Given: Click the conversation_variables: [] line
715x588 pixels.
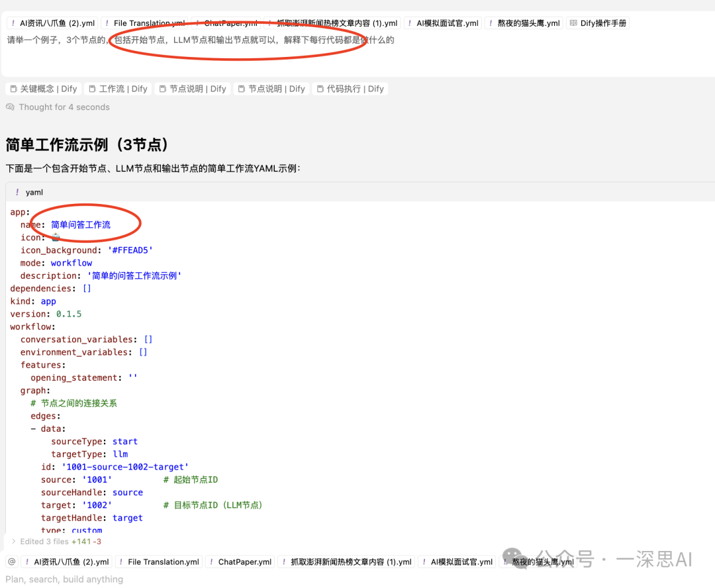Looking at the screenshot, I should (86, 340).
